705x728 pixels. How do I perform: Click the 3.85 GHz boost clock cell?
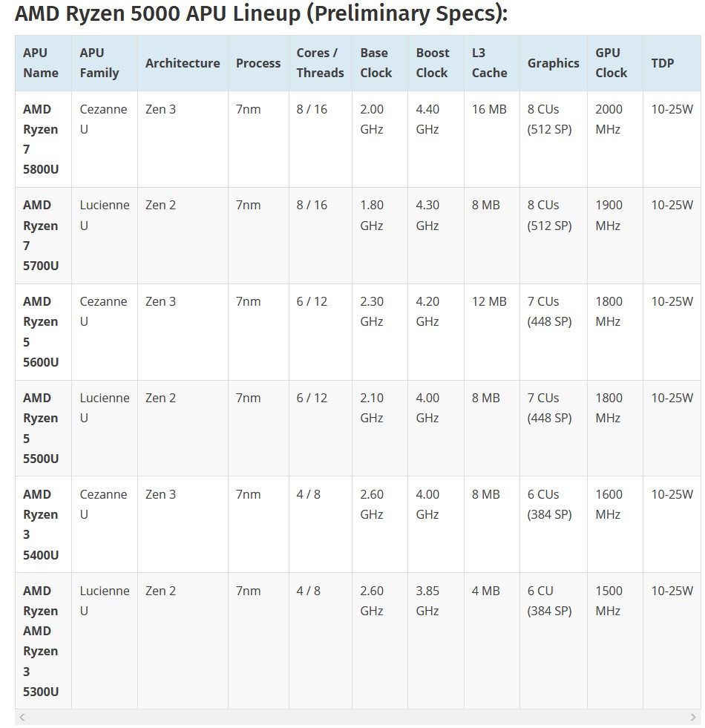(x=436, y=640)
